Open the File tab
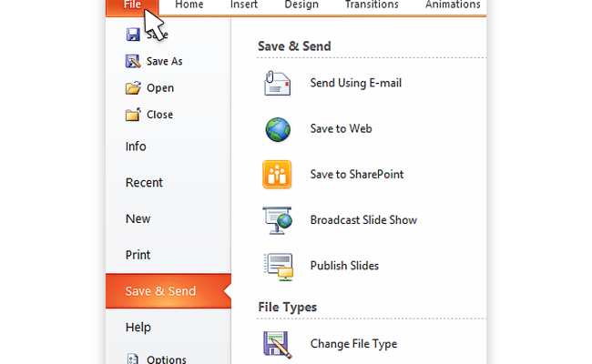This screenshot has height=364, width=592. click(x=132, y=6)
